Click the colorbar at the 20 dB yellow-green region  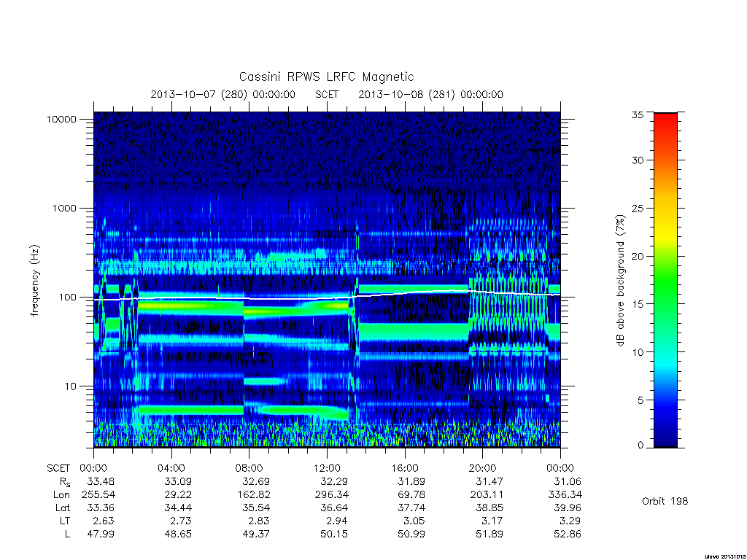click(665, 256)
